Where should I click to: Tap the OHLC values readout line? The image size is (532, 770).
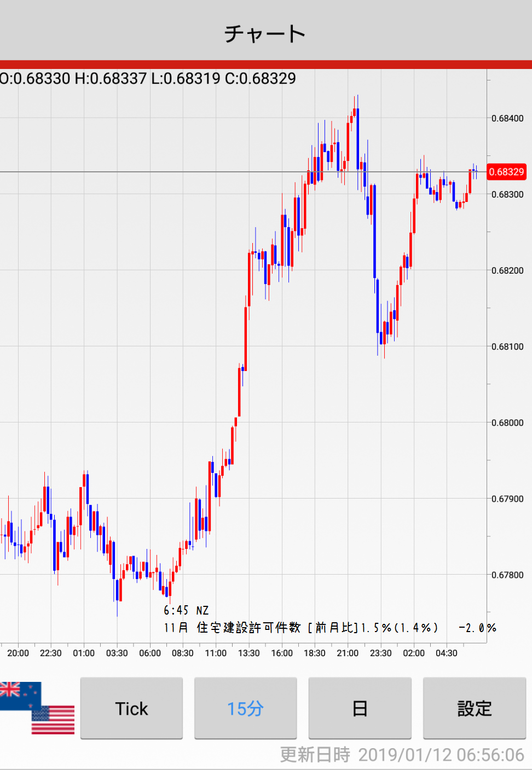[148, 79]
